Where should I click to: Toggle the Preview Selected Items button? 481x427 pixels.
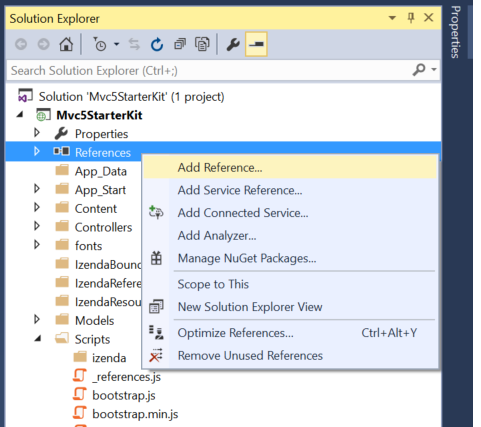pyautogui.click(x=256, y=44)
